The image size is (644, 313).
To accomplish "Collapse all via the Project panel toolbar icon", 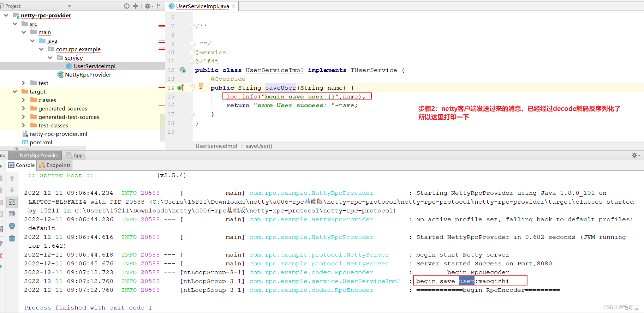I will coord(136,6).
